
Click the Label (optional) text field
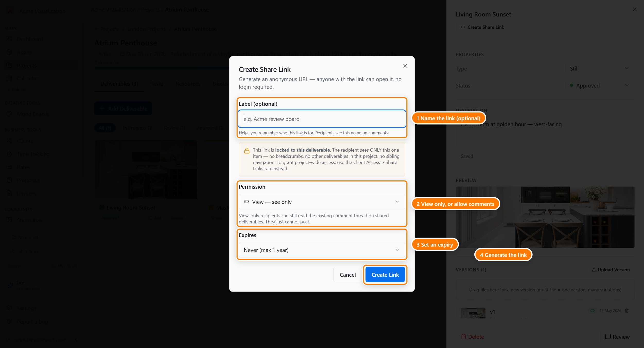tap(322, 119)
